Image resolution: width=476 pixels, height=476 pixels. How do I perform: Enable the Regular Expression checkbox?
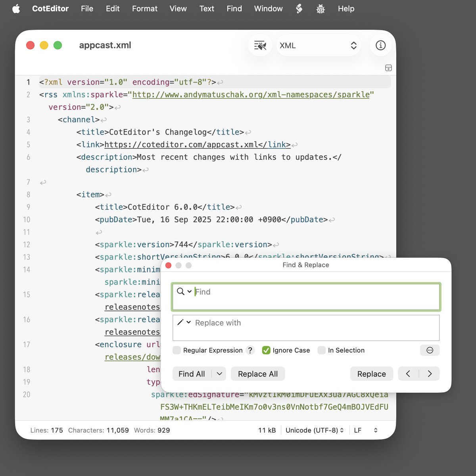177,350
